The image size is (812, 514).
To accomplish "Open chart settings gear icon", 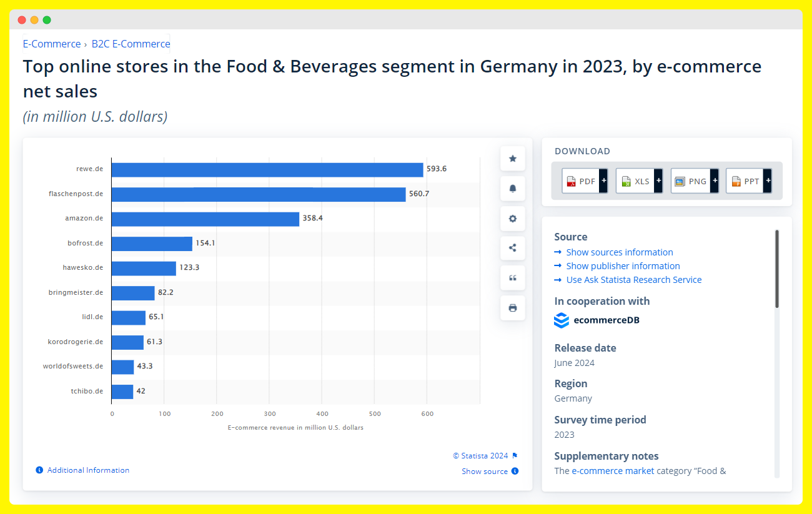I will coord(513,219).
